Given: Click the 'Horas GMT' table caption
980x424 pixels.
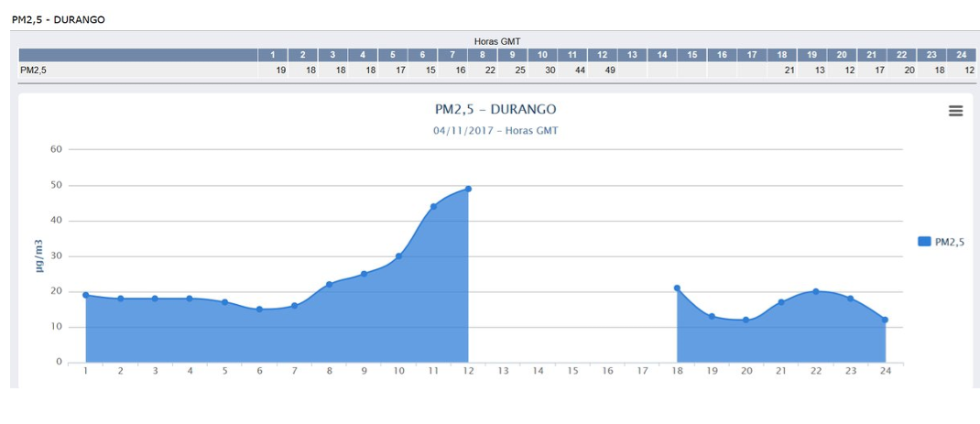Looking at the screenshot, I should coord(497,41).
